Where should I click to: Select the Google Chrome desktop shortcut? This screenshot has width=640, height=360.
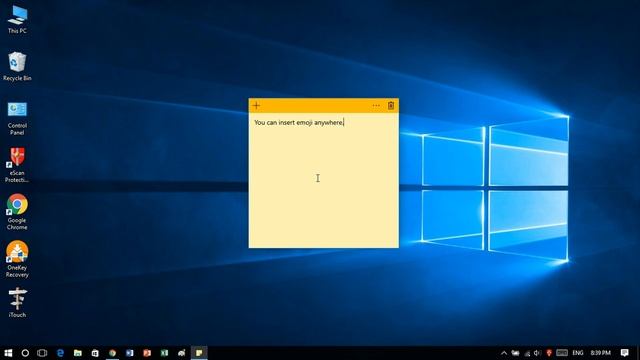click(17, 212)
